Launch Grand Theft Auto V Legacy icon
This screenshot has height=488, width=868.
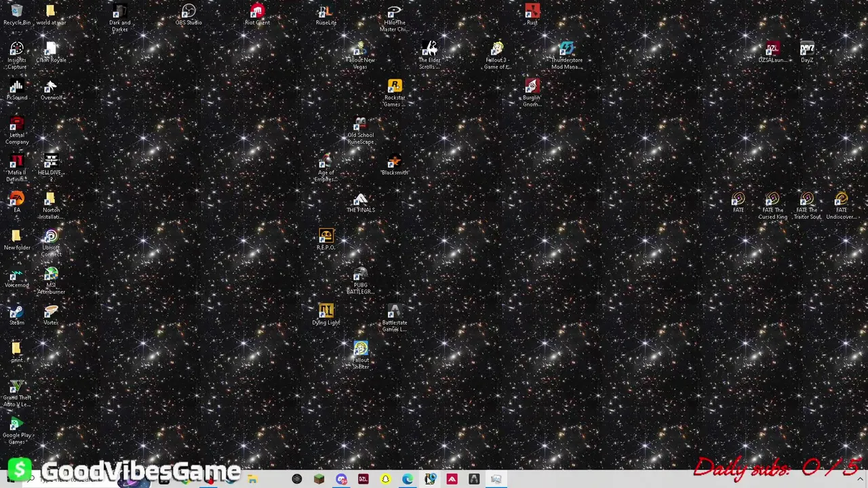pos(17,393)
